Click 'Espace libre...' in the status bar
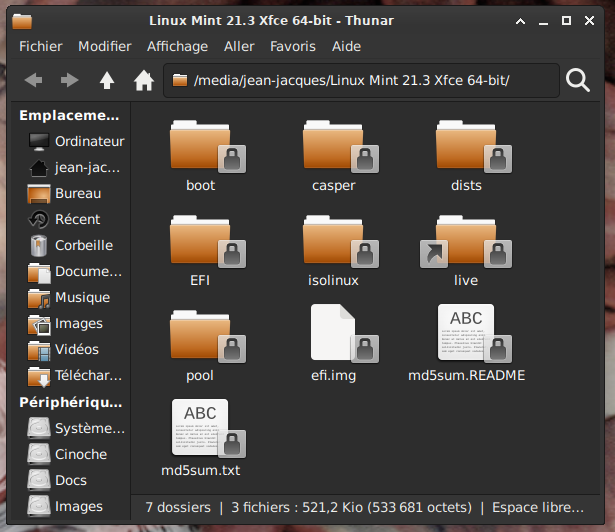This screenshot has height=532, width=615. tap(538, 507)
